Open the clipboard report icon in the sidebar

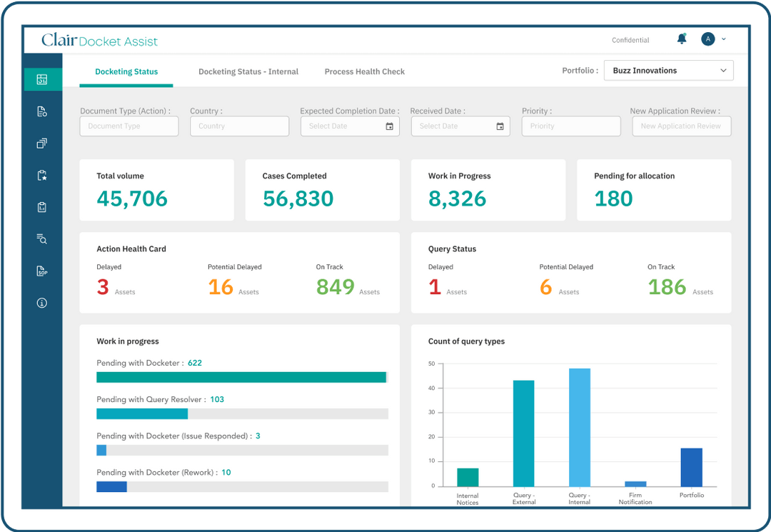click(43, 206)
